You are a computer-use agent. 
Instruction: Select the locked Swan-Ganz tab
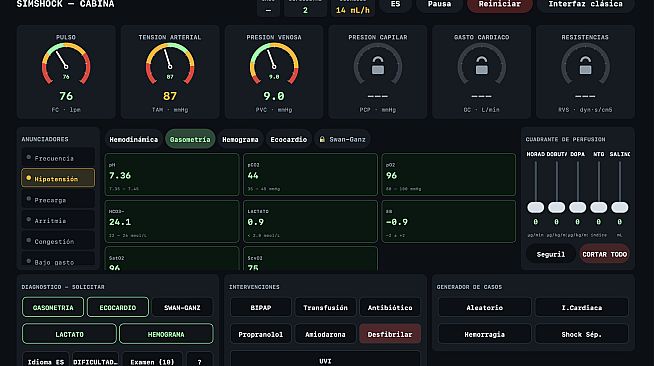click(x=342, y=139)
